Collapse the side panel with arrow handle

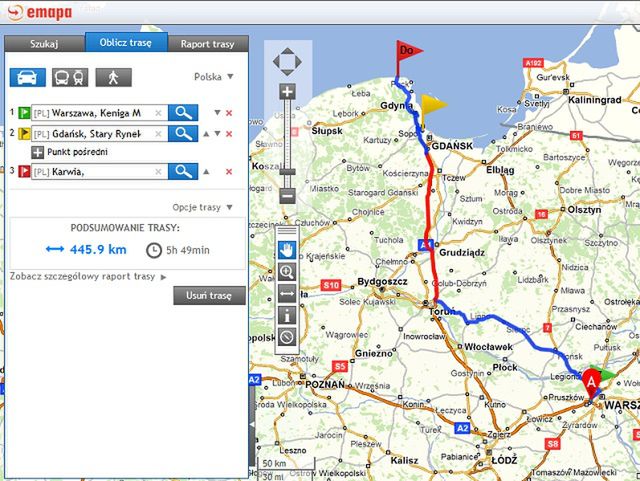(253, 425)
